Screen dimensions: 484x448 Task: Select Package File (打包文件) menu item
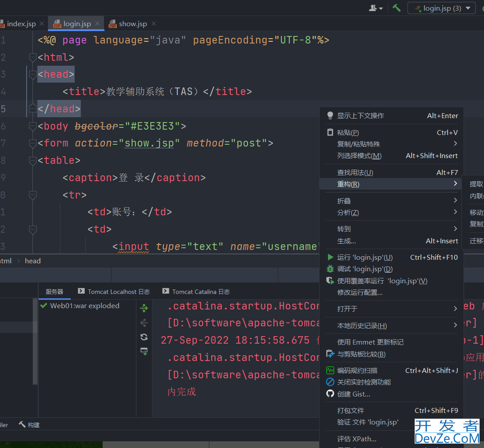[x=392, y=410]
